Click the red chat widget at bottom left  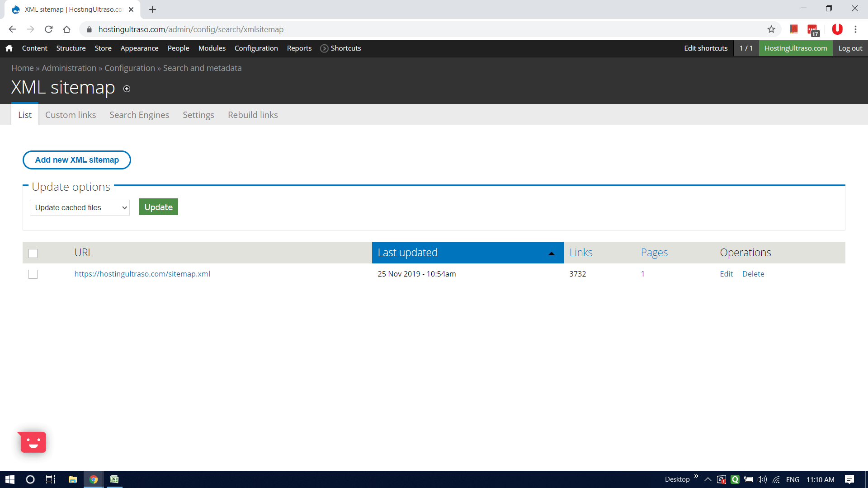[32, 442]
